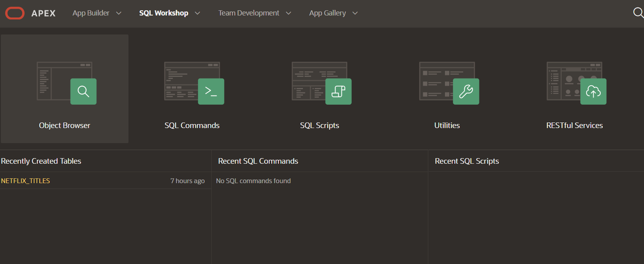Open the SQL Scripts scroll icon
Image resolution: width=644 pixels, height=264 pixels.
[338, 92]
